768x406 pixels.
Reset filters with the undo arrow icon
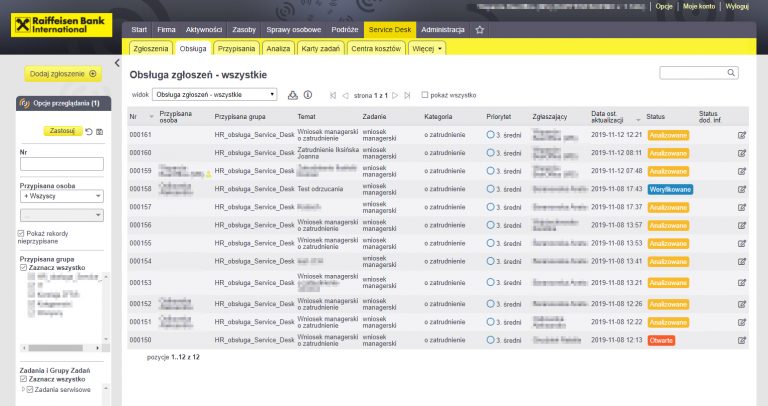pyautogui.click(x=89, y=131)
